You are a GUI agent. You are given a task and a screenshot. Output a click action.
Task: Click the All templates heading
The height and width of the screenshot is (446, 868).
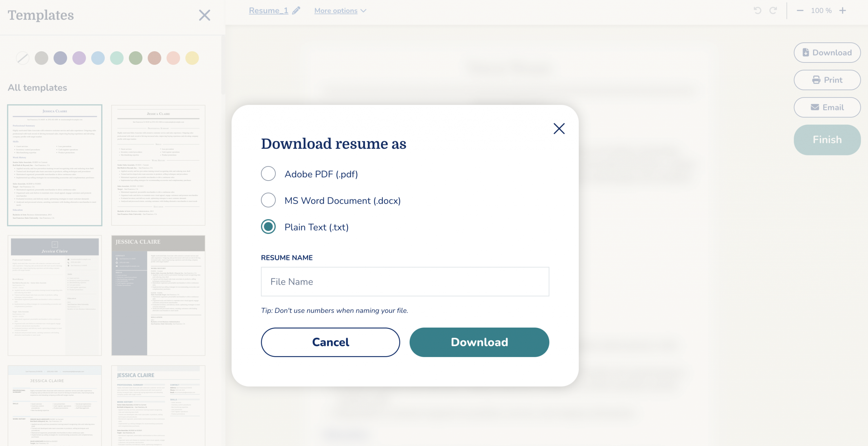(x=37, y=88)
